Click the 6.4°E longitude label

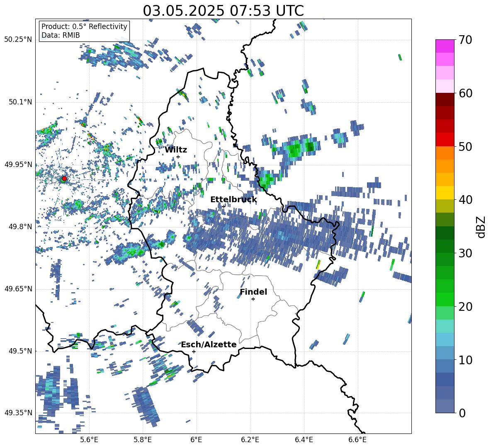304,440
